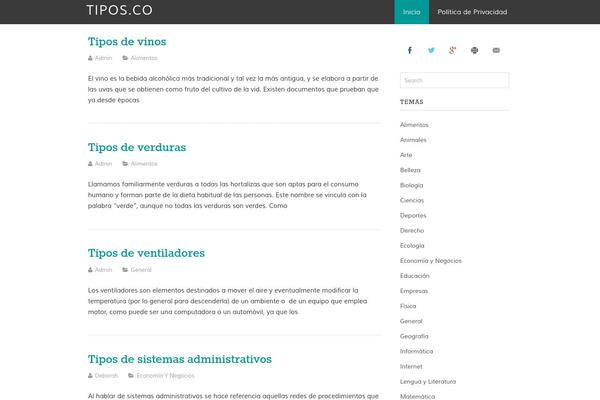Open article Tipos de sistemas administrativos
The height and width of the screenshot is (400, 600).
(180, 359)
